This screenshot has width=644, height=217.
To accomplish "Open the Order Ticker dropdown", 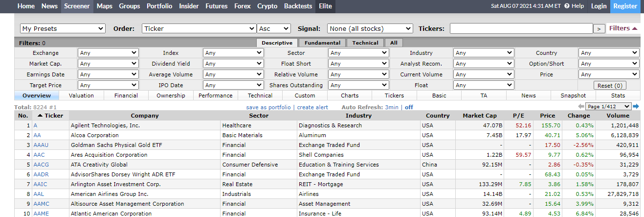I will tap(199, 28).
